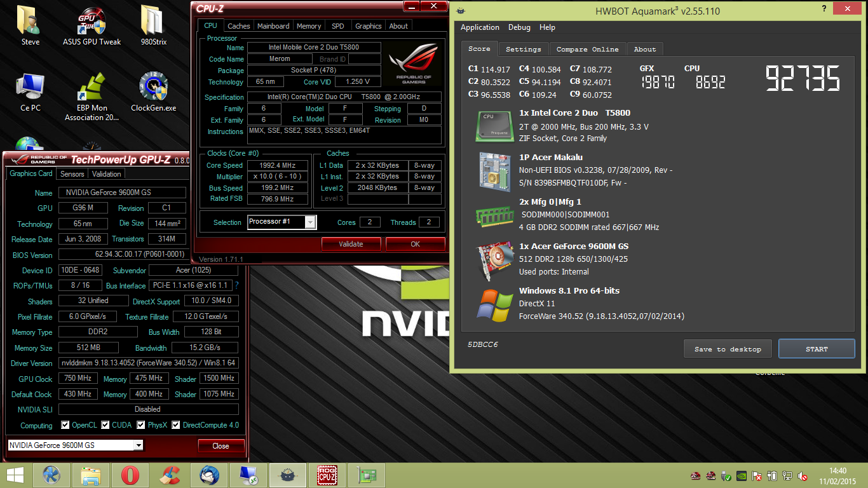Click the CPU-Z Specification field
Image resolution: width=868 pixels, height=488 pixels.
[344, 97]
